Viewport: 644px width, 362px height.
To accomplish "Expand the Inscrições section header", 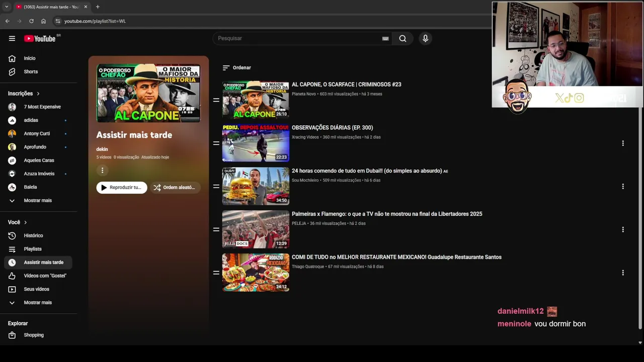I will click(24, 94).
